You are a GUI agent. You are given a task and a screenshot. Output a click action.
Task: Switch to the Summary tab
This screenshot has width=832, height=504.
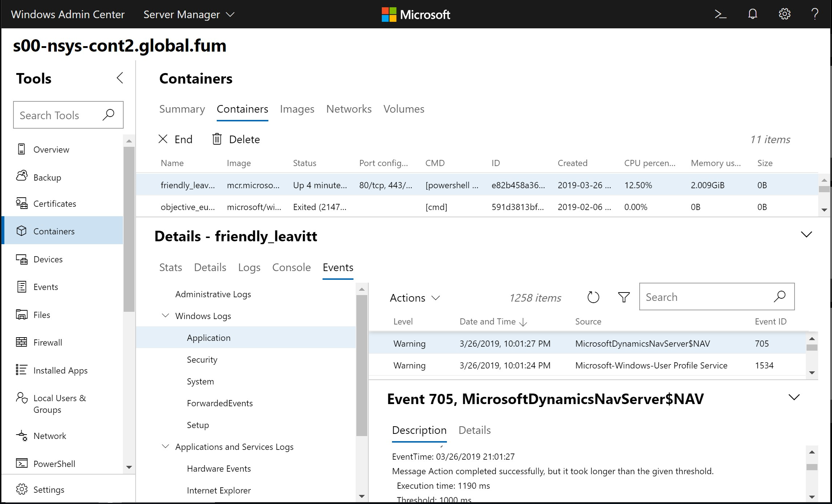point(182,109)
